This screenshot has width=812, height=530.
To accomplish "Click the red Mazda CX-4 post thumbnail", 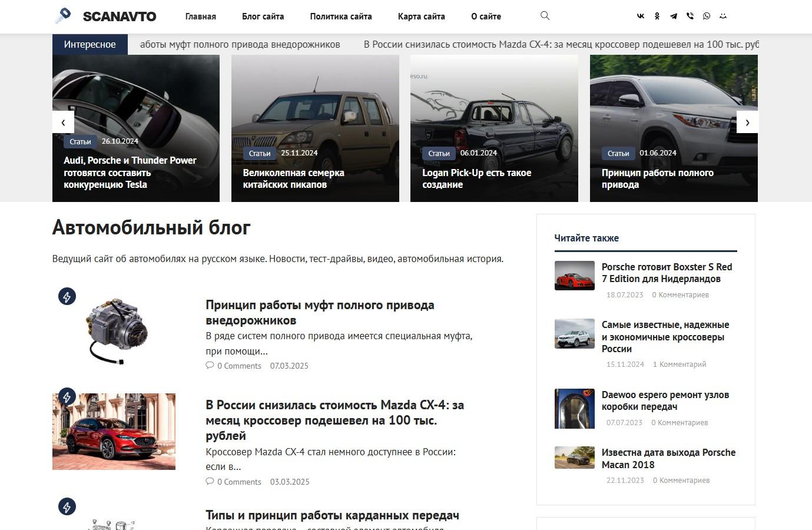I will (114, 432).
